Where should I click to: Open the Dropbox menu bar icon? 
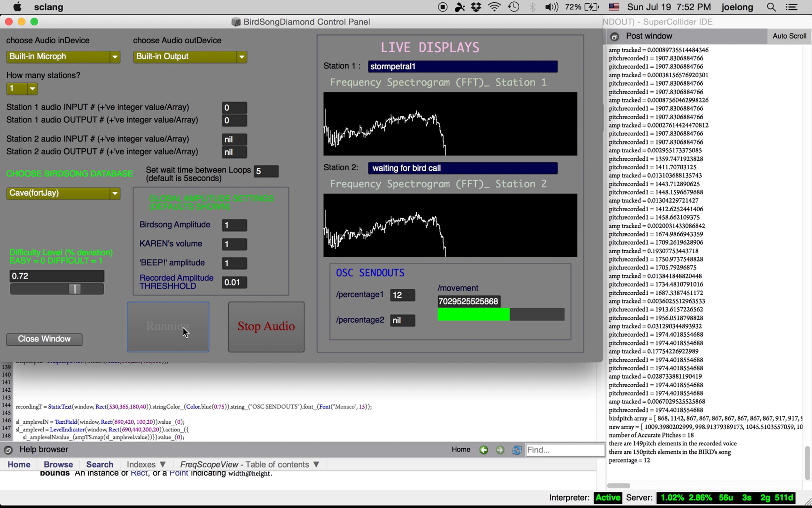[476, 7]
